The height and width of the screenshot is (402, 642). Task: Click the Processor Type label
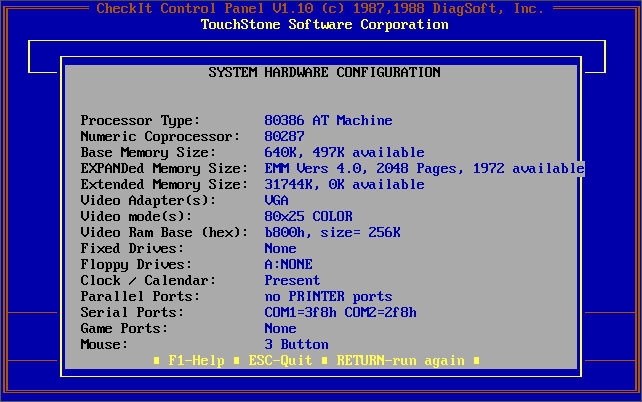click(x=140, y=121)
